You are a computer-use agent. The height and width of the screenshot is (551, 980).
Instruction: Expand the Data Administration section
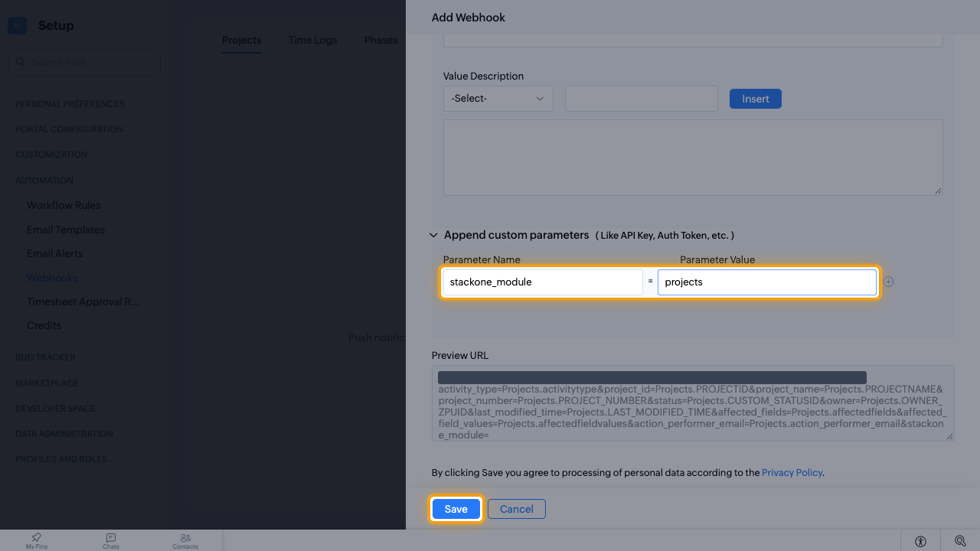pyautogui.click(x=64, y=434)
